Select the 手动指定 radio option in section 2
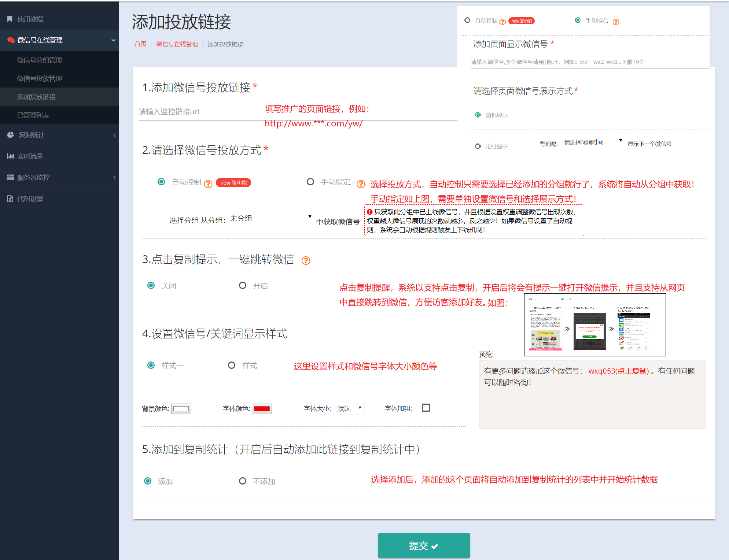Screen dimensions: 729x560 (x=310, y=182)
